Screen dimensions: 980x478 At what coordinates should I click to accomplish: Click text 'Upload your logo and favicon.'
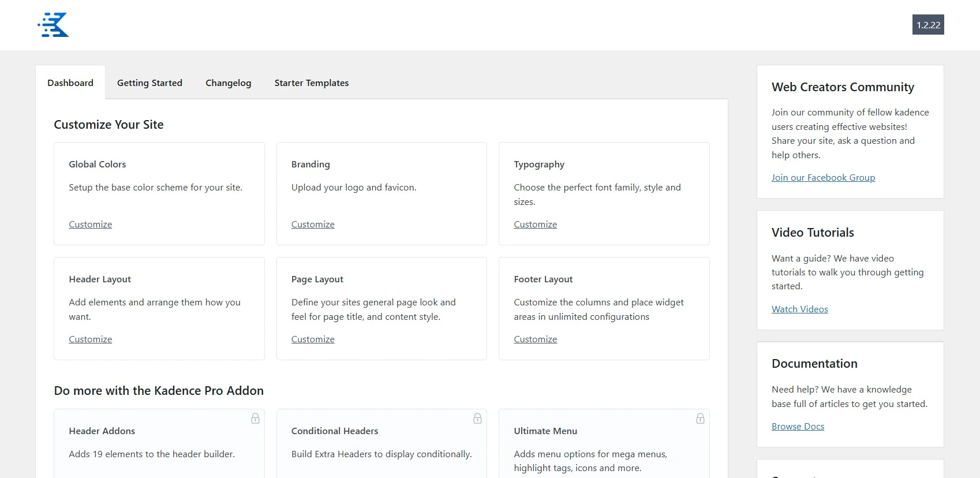[354, 188]
